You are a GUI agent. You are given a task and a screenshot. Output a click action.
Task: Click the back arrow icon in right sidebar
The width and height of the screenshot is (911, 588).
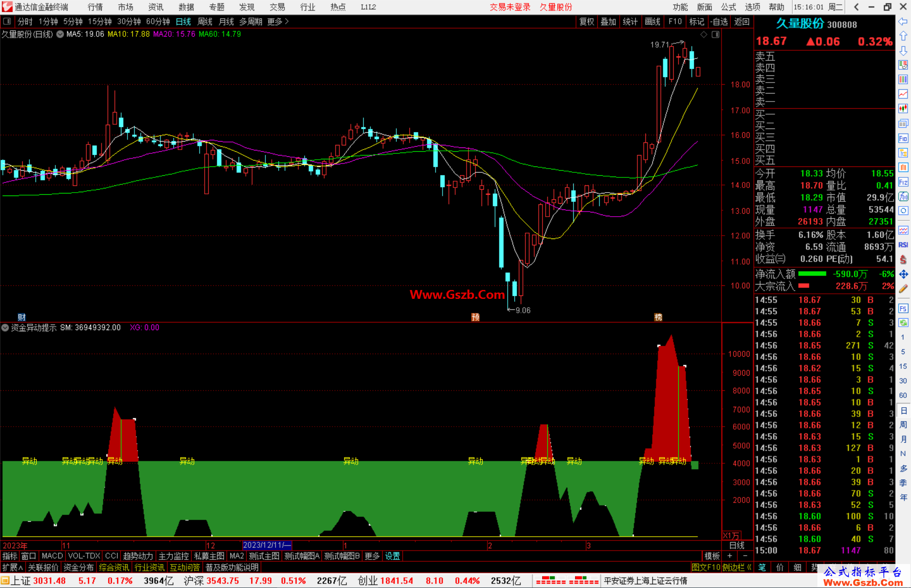pos(903,21)
